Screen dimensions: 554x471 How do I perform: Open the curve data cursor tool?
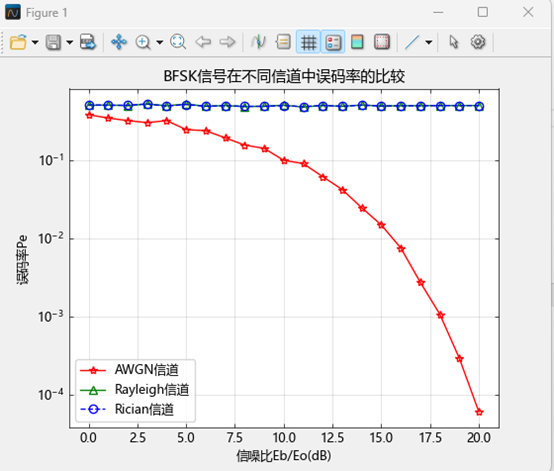click(x=258, y=42)
